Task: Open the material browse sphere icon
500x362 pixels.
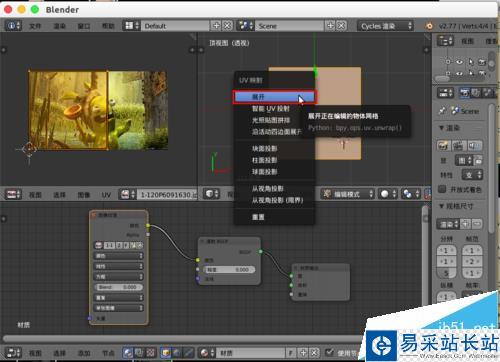Action: point(207,353)
